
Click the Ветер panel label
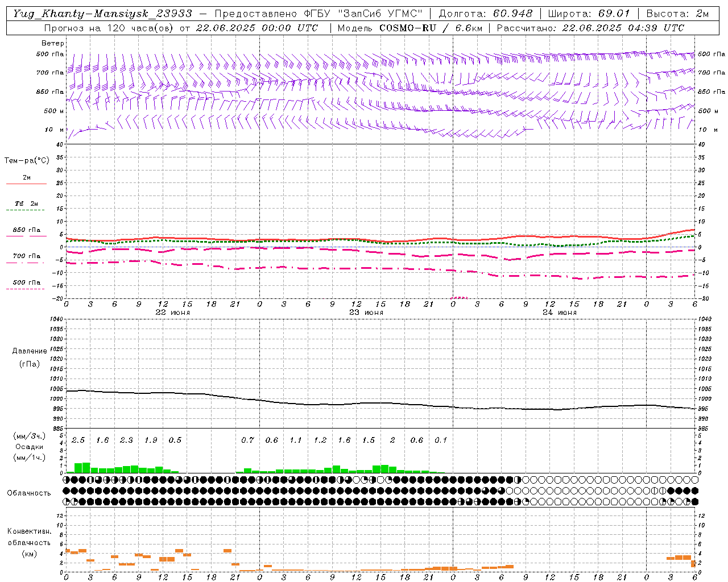tap(53, 43)
